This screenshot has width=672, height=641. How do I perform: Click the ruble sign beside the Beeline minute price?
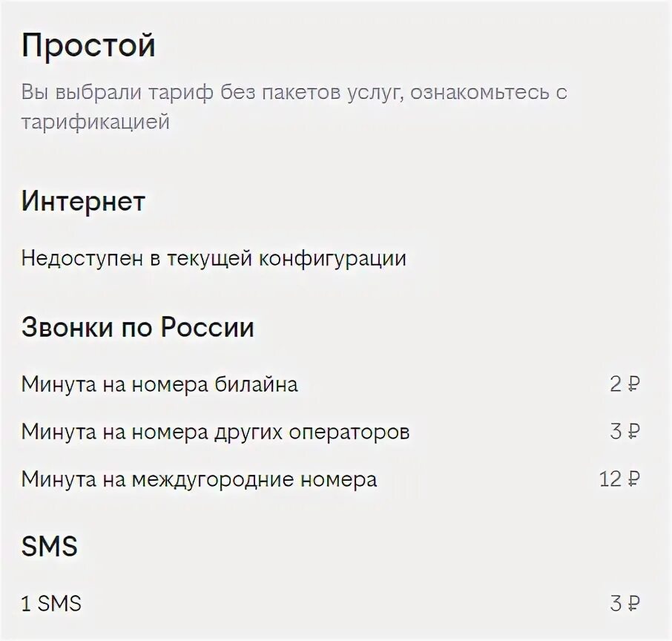point(633,384)
